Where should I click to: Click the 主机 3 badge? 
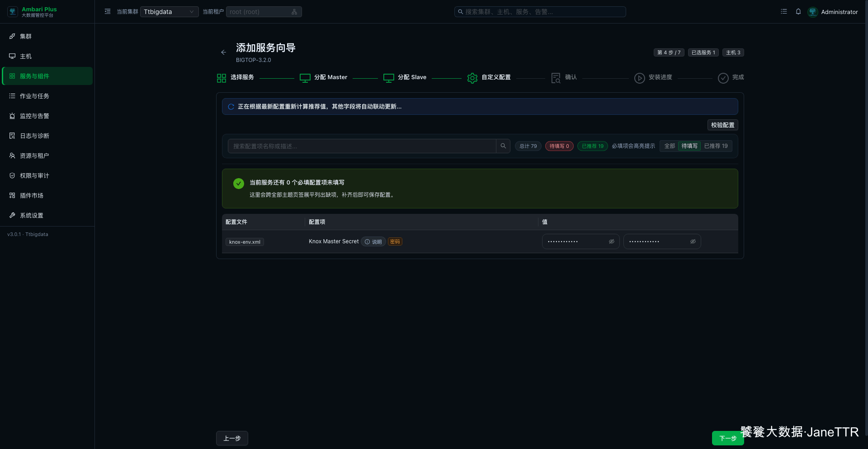click(x=733, y=52)
